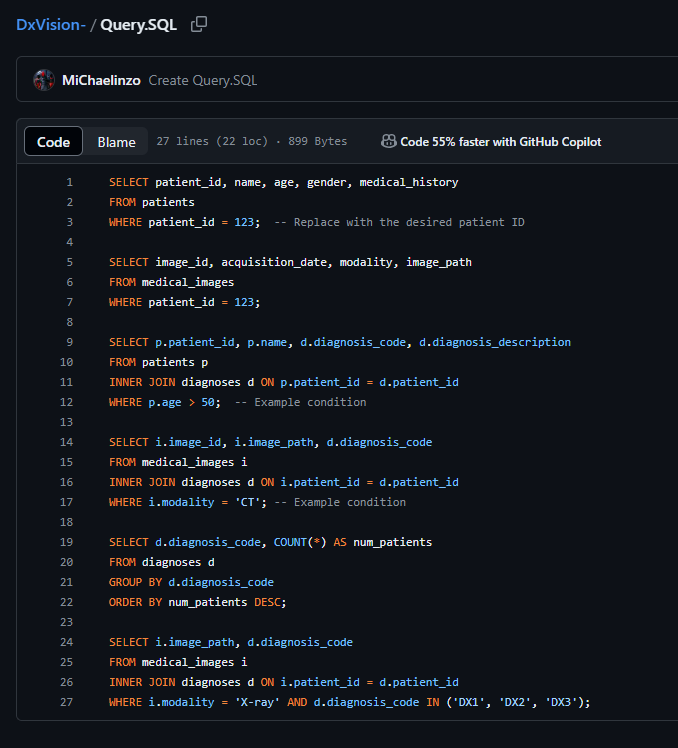Viewport: 678px width, 748px height.
Task: Click line number 12 with the age condition
Action: pos(67,402)
